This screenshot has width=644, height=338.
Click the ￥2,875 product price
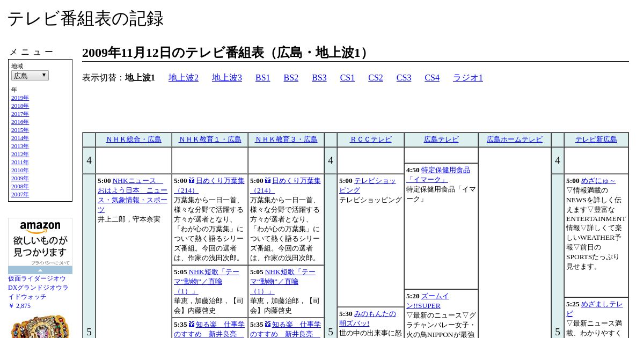[x=19, y=306]
